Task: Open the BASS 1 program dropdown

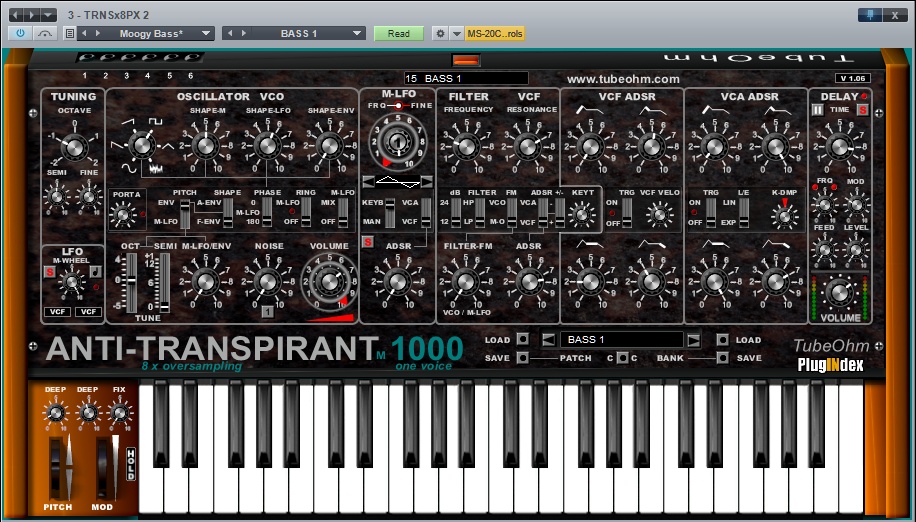Action: (x=303, y=33)
